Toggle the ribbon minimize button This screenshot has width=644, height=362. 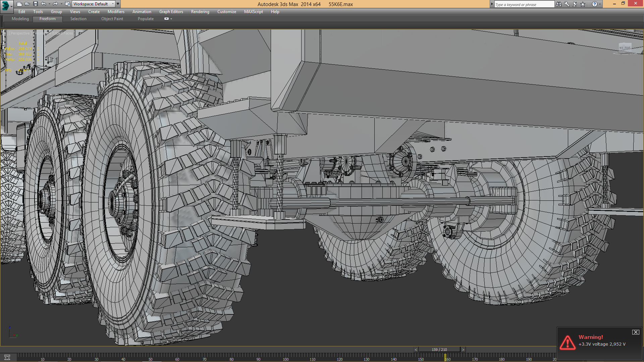pyautogui.click(x=167, y=19)
